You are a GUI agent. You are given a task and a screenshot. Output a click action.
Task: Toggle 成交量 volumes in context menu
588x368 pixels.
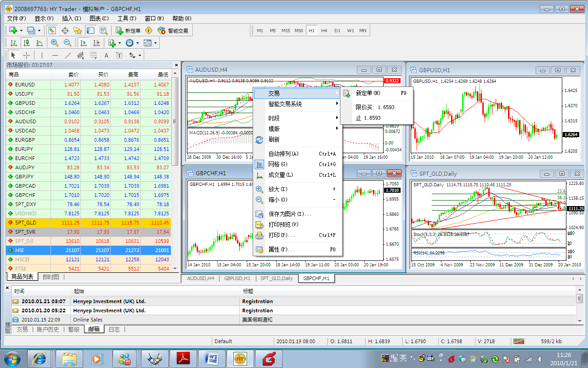point(298,175)
